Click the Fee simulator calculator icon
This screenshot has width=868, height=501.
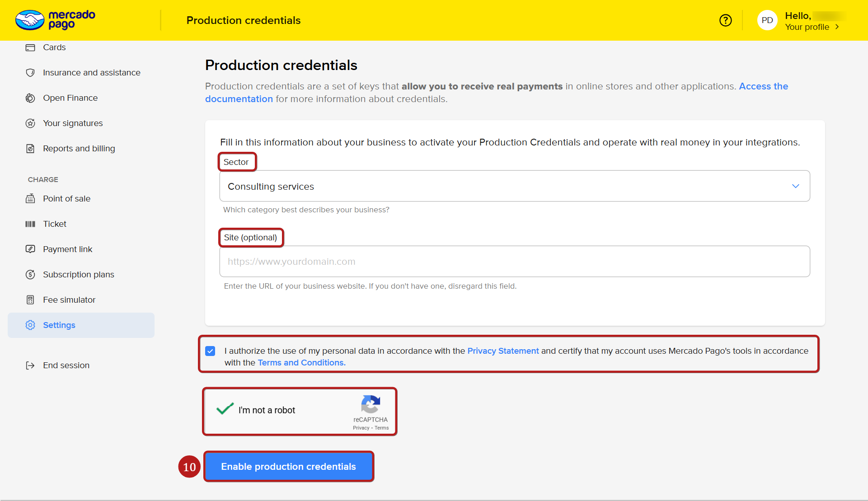pyautogui.click(x=30, y=300)
